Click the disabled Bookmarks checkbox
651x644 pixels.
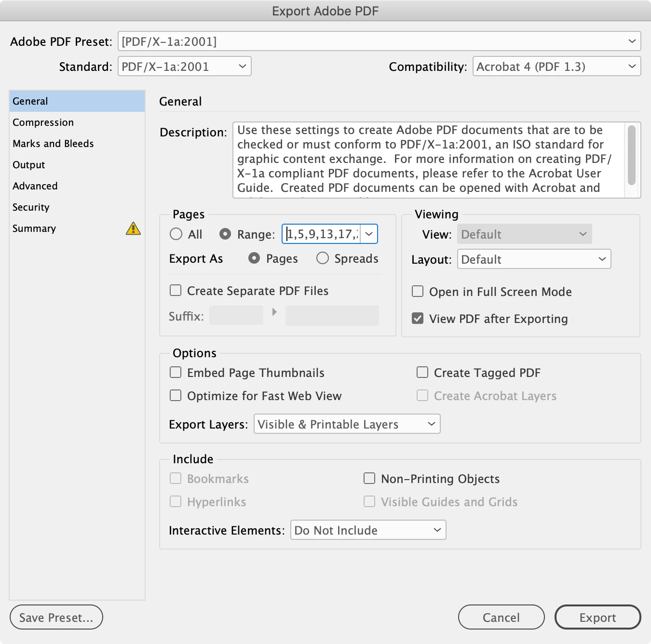(x=176, y=478)
